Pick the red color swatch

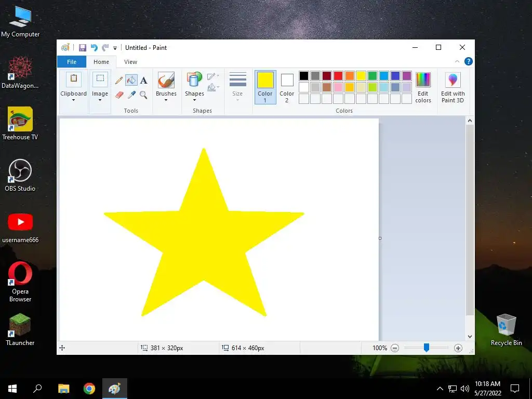tap(338, 76)
